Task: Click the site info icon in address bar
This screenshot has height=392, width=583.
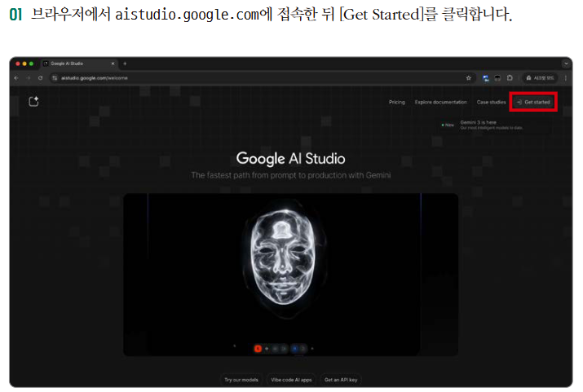Action: [x=55, y=78]
